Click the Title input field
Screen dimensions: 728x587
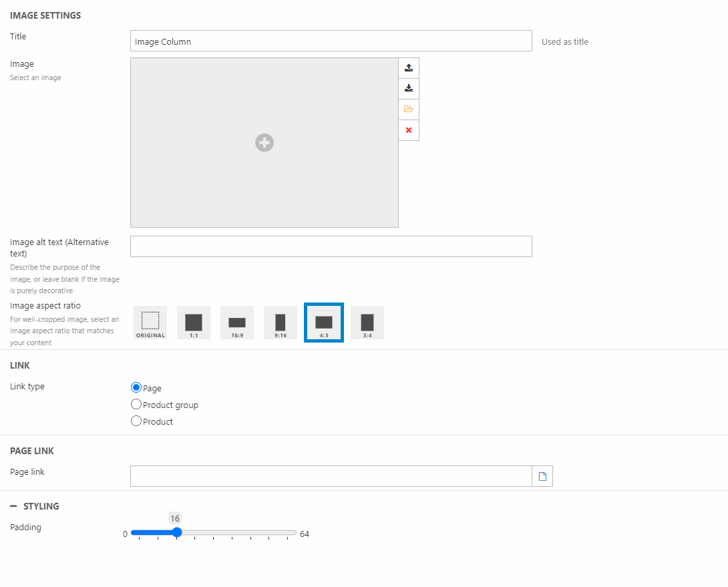click(x=331, y=41)
